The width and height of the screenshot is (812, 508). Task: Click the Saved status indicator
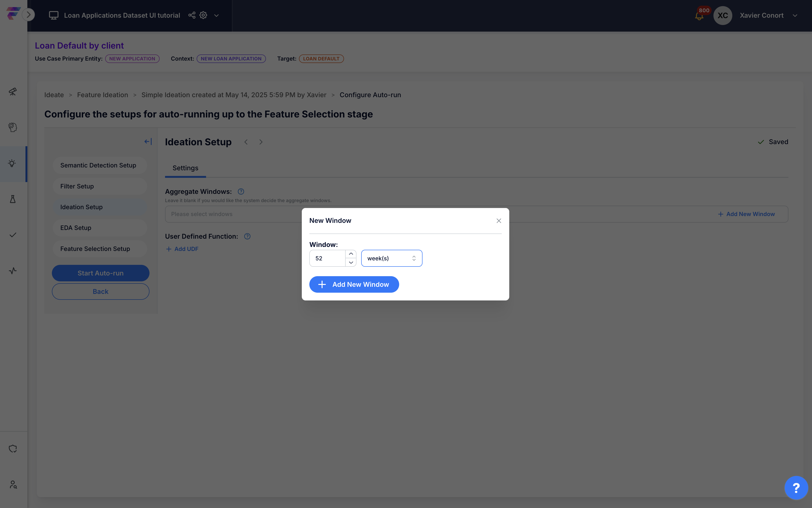773,142
